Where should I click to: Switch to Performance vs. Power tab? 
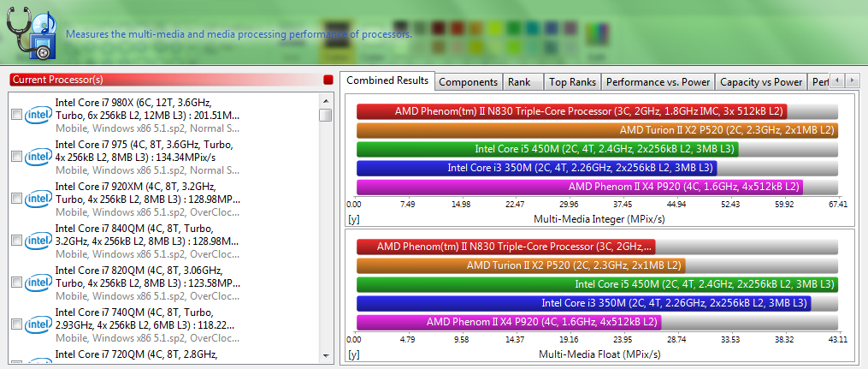(x=658, y=82)
